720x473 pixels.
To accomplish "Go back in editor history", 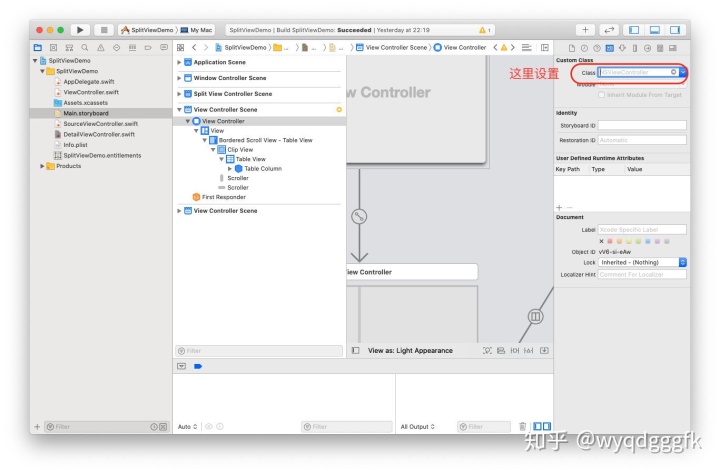I will pos(194,47).
